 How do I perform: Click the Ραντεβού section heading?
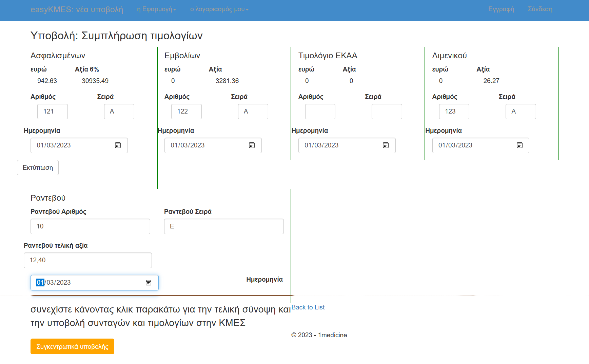click(x=48, y=198)
